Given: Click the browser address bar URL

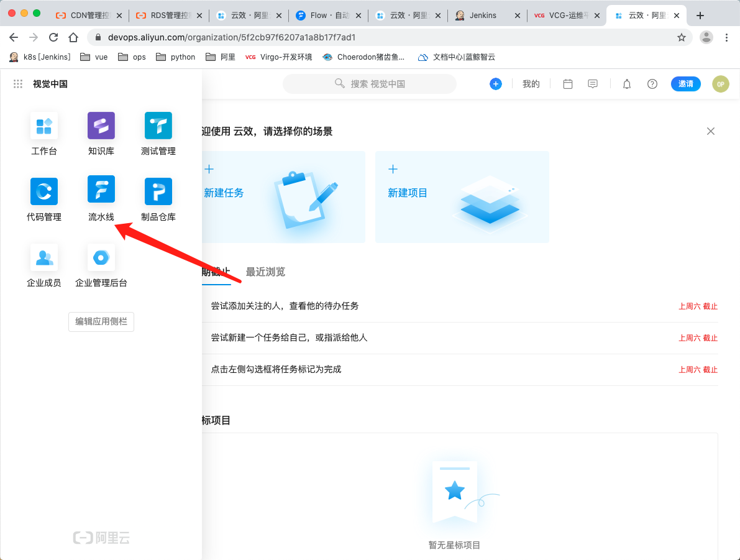Looking at the screenshot, I should [231, 37].
